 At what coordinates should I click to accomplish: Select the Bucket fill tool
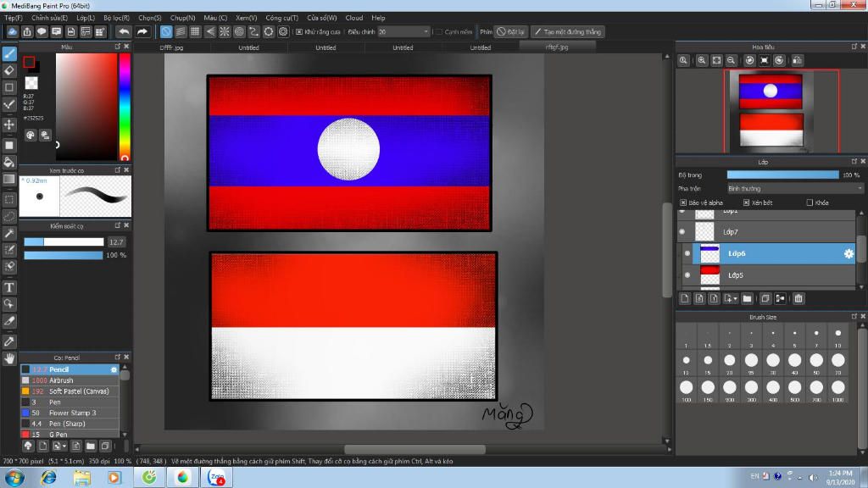9,162
